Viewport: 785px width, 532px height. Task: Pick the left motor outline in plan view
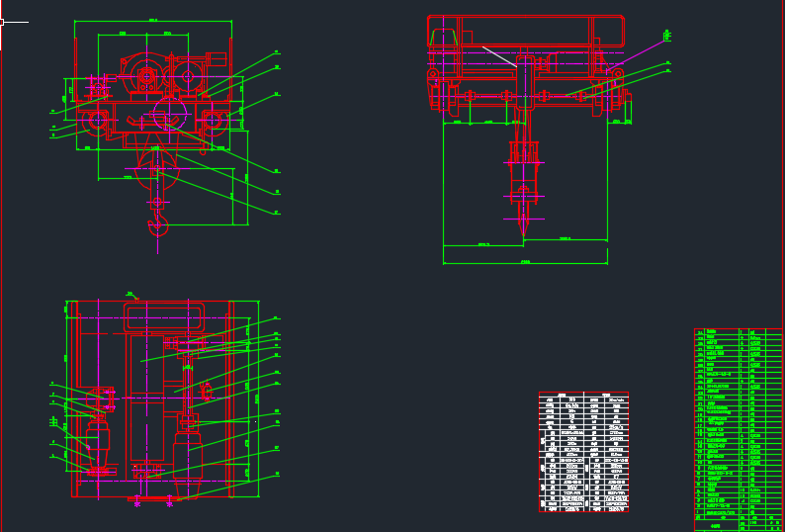[x=97, y=446]
